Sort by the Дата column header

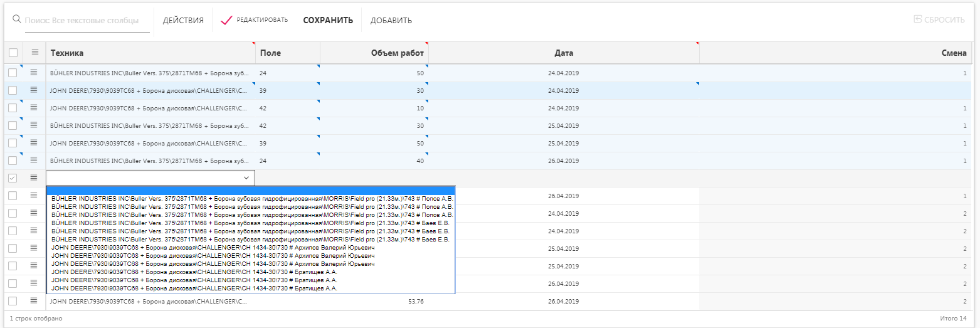564,53
